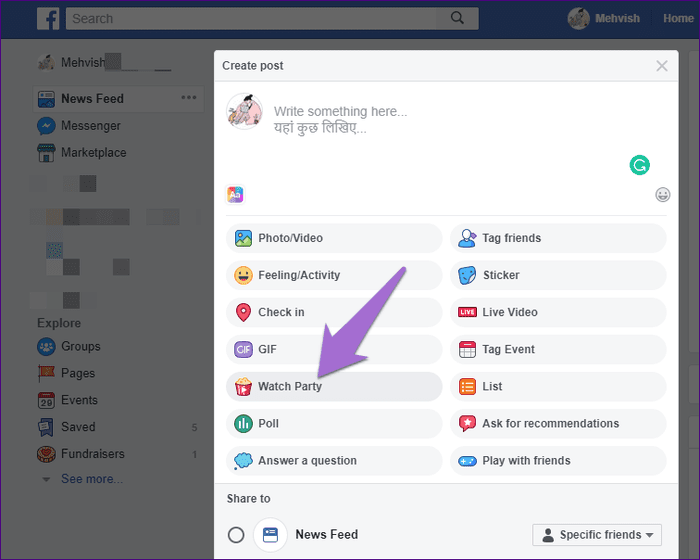Image resolution: width=700 pixels, height=560 pixels.
Task: Click the profile picture in Create post
Action: click(244, 111)
